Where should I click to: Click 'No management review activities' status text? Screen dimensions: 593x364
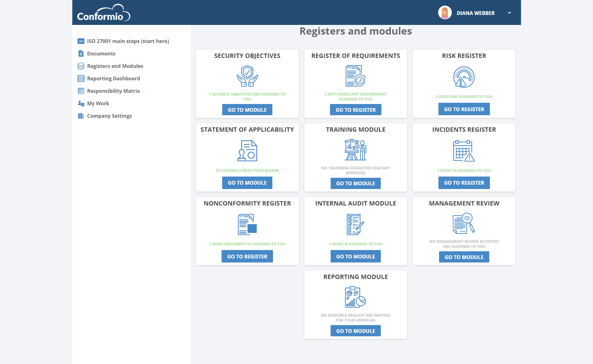464,244
